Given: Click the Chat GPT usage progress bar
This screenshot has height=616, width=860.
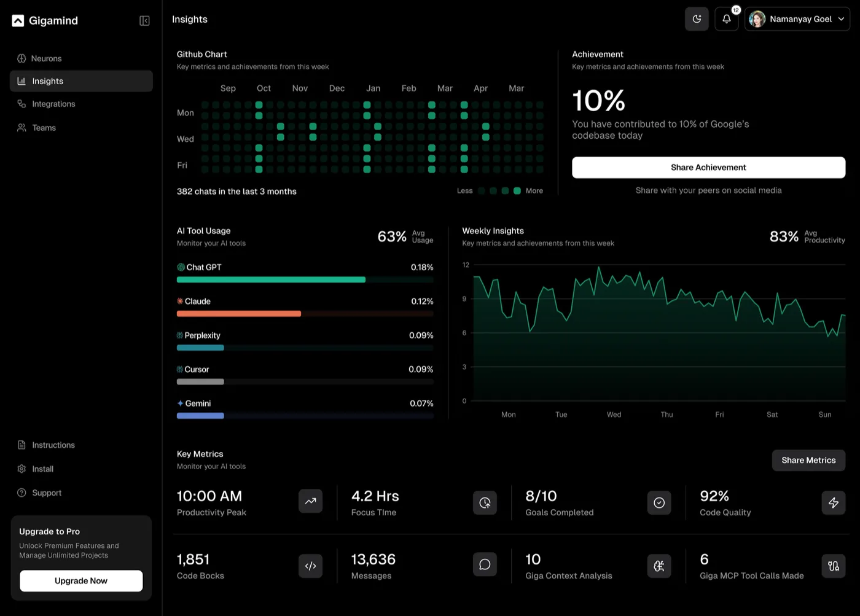Looking at the screenshot, I should [305, 279].
